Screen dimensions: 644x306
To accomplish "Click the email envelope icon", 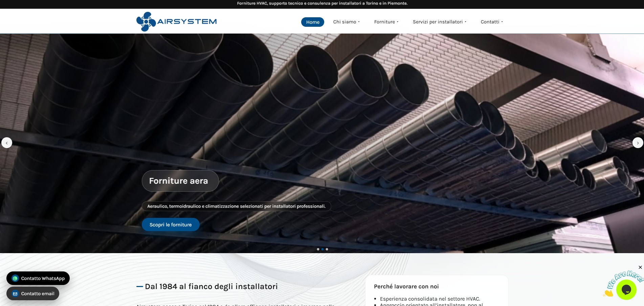I will (15, 293).
